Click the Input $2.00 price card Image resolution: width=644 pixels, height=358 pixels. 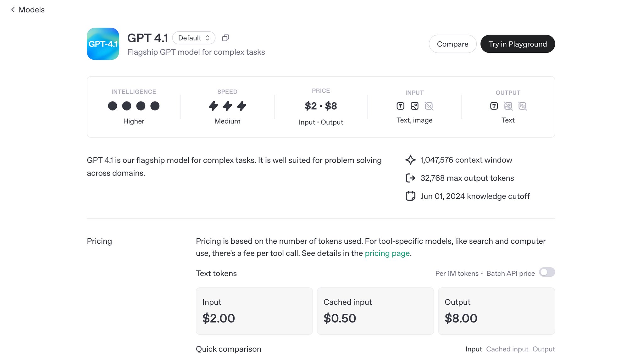click(254, 311)
